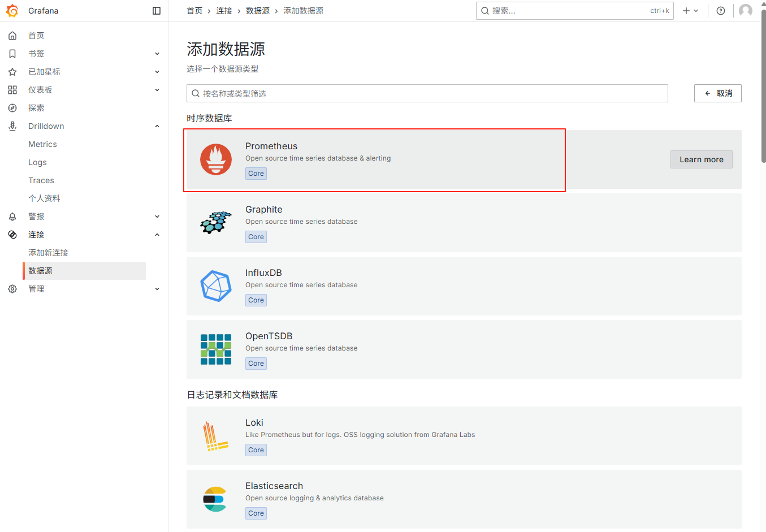
Task: Click 数据源 breadcrumb link
Action: pyautogui.click(x=258, y=11)
